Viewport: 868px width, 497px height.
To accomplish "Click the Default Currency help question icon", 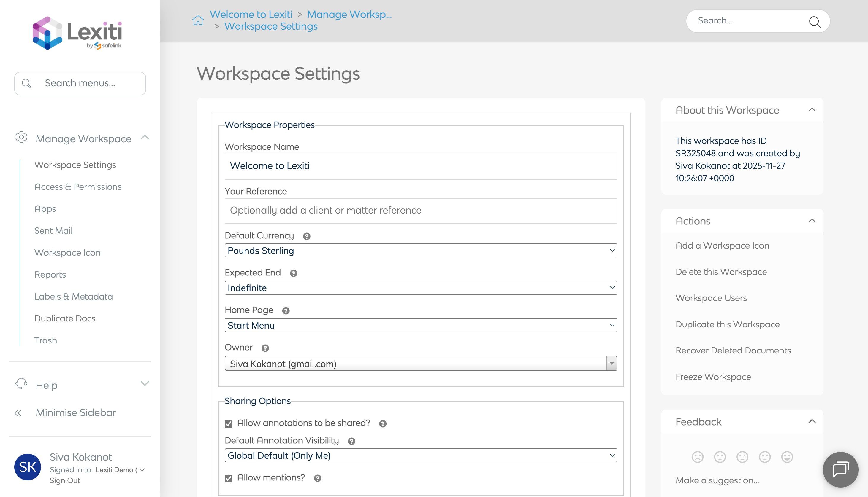I will tap(306, 236).
